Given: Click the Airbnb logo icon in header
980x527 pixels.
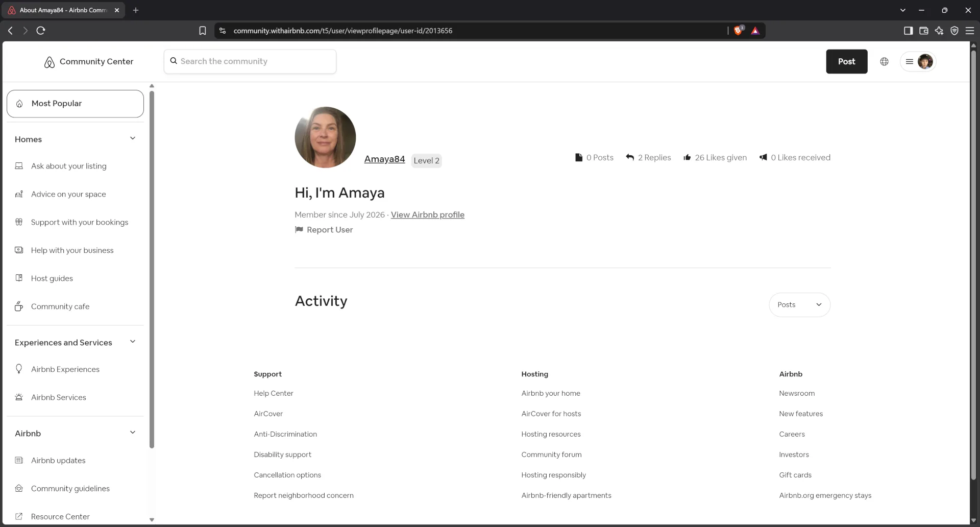Looking at the screenshot, I should (x=50, y=62).
